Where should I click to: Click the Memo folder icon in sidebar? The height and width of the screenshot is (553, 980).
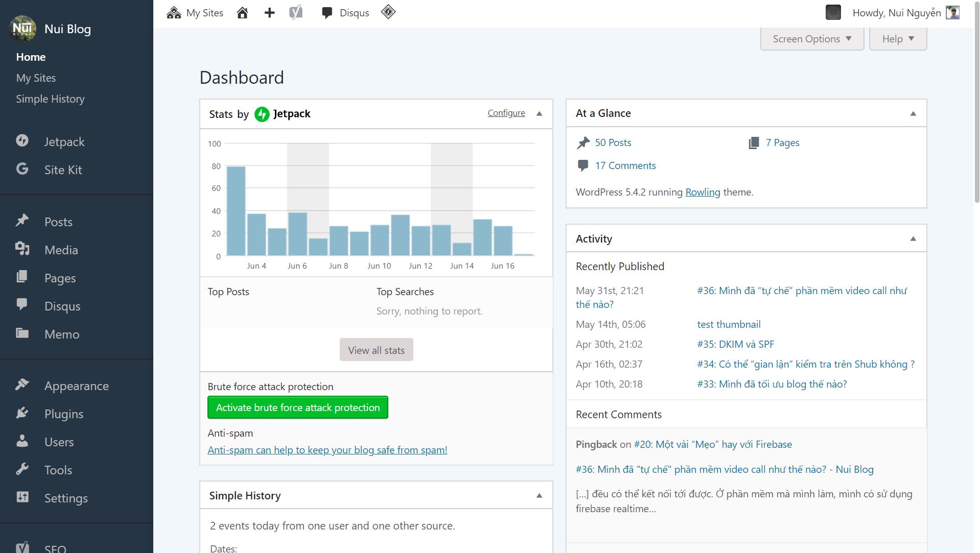(x=22, y=333)
